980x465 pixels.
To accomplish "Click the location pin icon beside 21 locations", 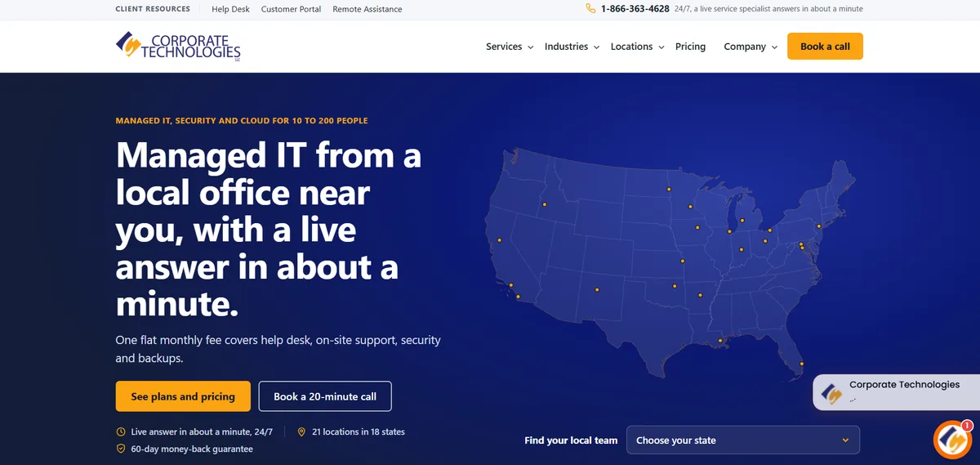I will point(301,431).
